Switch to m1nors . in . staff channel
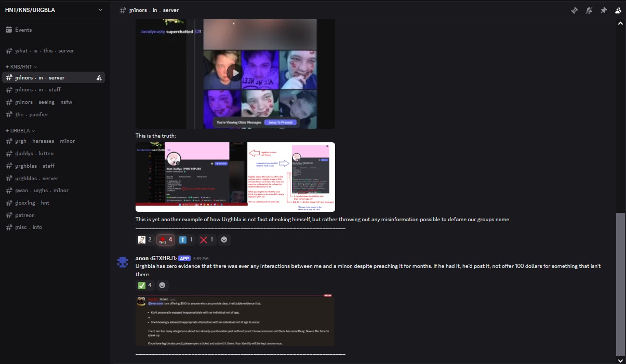Viewport: 626px width, 364px height. click(54, 90)
